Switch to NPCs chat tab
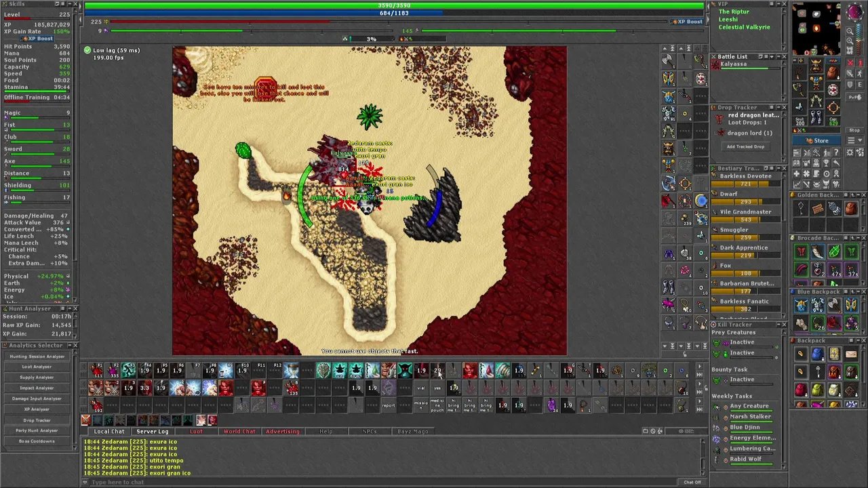868x488 pixels. [370, 431]
